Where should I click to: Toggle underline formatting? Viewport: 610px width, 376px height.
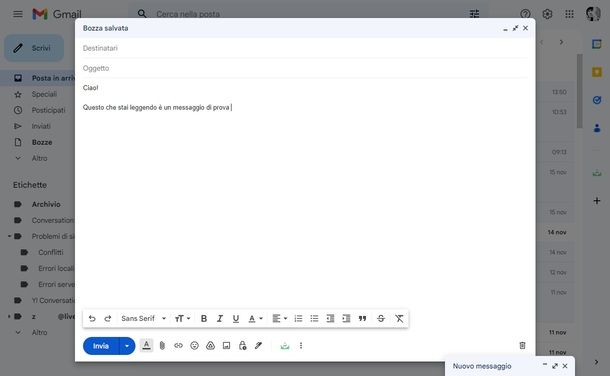pyautogui.click(x=236, y=318)
